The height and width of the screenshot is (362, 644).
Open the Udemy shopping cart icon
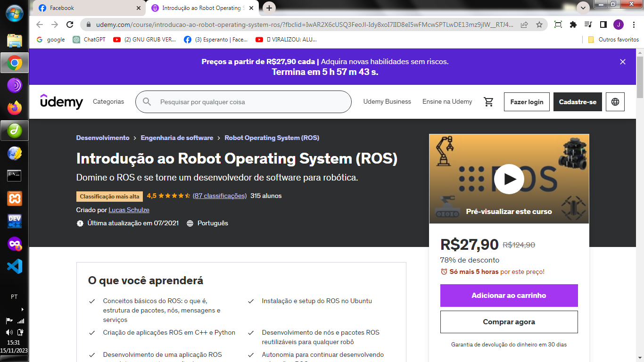click(x=488, y=102)
